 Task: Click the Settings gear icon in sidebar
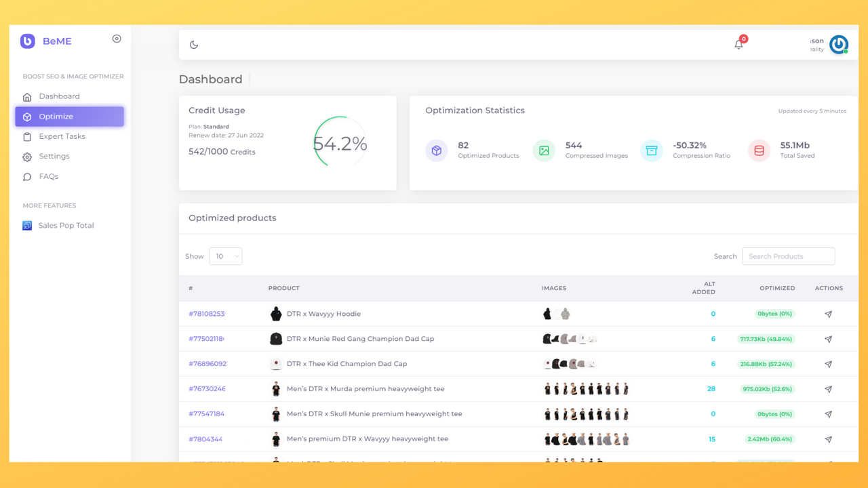pyautogui.click(x=27, y=157)
